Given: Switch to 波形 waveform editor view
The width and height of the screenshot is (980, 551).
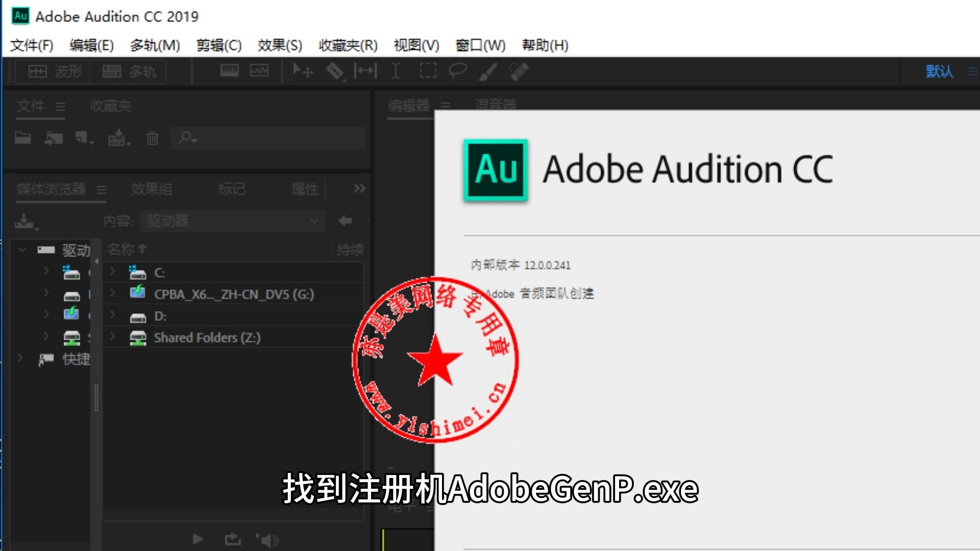Looking at the screenshot, I should point(54,71).
